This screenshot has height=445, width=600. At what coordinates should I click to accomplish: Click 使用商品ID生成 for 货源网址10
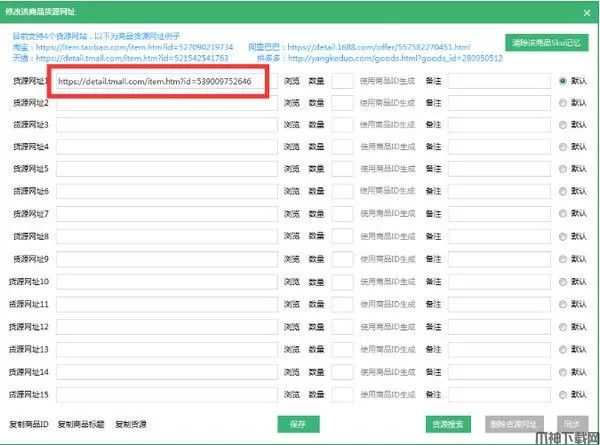point(388,281)
